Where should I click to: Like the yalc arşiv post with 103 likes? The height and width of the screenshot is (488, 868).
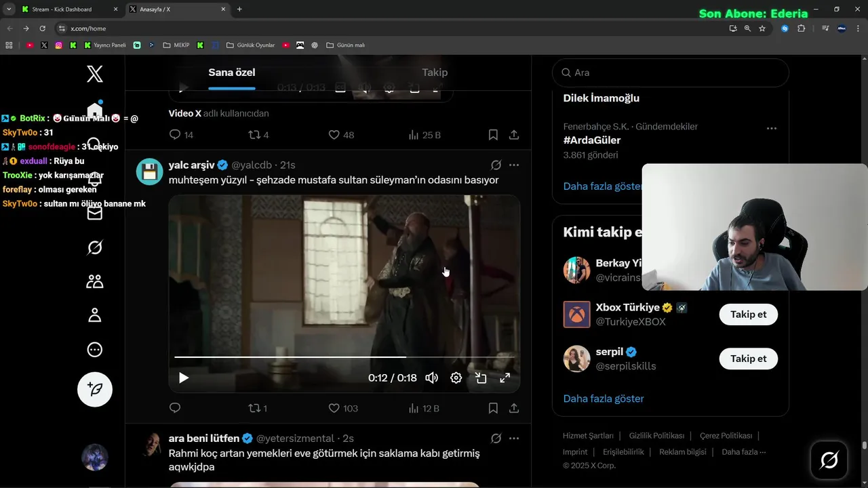[343, 408]
